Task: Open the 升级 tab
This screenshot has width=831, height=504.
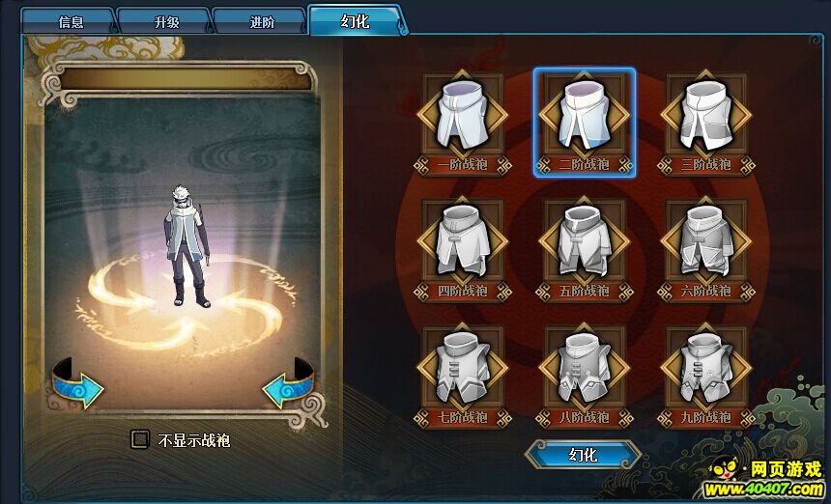Action: [x=166, y=22]
